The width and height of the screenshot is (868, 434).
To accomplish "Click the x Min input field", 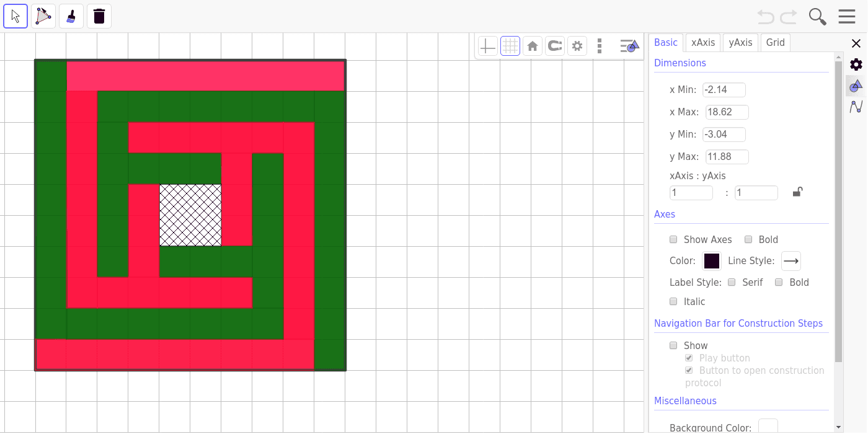I will [x=724, y=90].
